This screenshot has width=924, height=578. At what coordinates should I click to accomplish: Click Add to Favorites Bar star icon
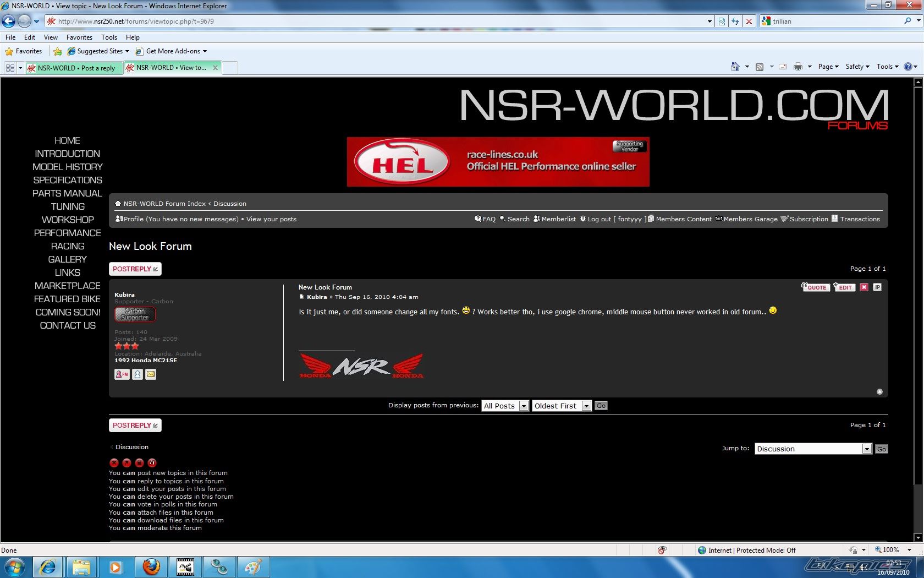tap(57, 51)
